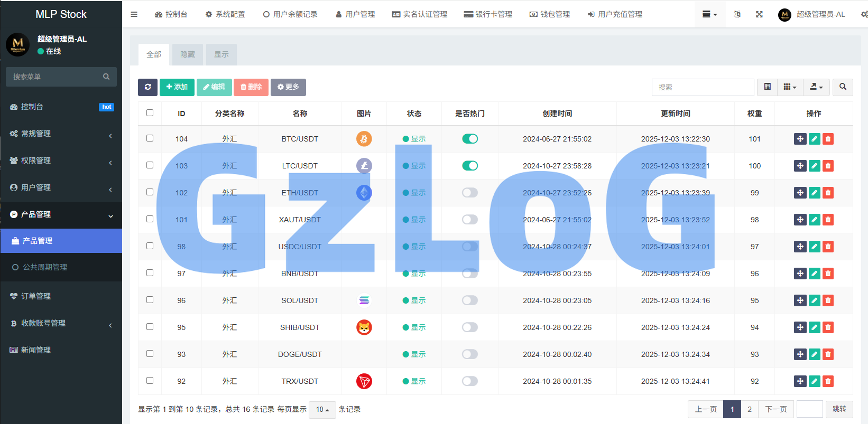This screenshot has height=424, width=868.
Task: Open the page size dropdown showing 10
Action: tap(322, 410)
